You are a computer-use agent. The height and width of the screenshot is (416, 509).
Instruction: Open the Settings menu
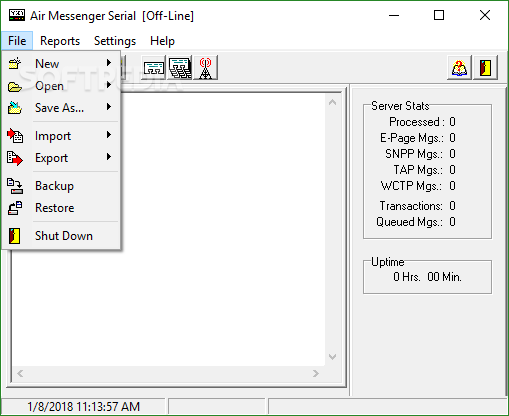(x=115, y=41)
